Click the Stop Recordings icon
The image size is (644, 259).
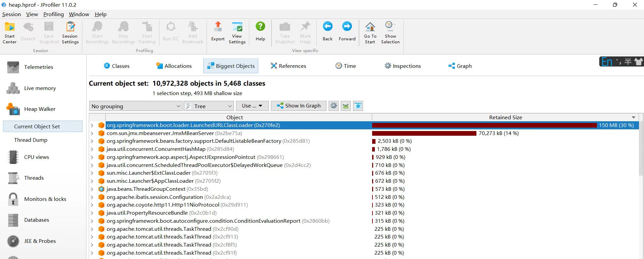123,33
